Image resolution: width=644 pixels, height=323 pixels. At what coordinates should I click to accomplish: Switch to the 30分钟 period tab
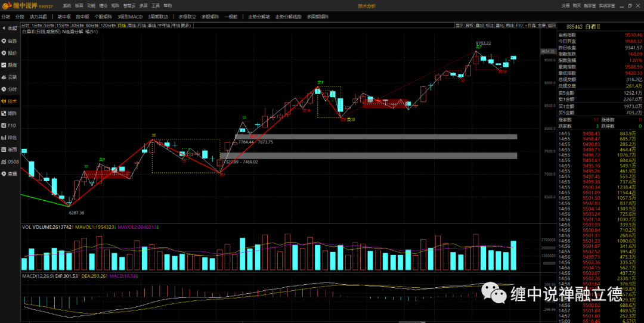[77, 26]
